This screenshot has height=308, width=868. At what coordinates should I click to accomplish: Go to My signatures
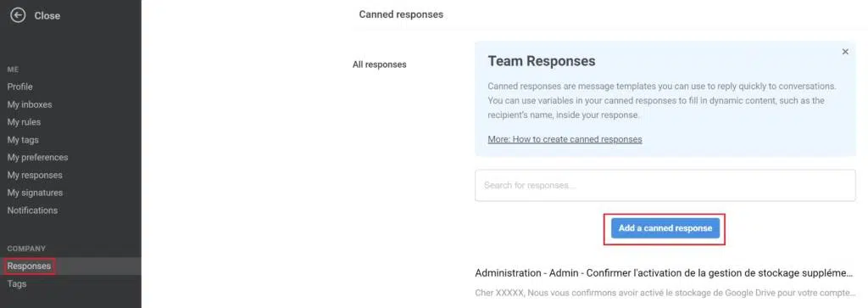click(35, 193)
